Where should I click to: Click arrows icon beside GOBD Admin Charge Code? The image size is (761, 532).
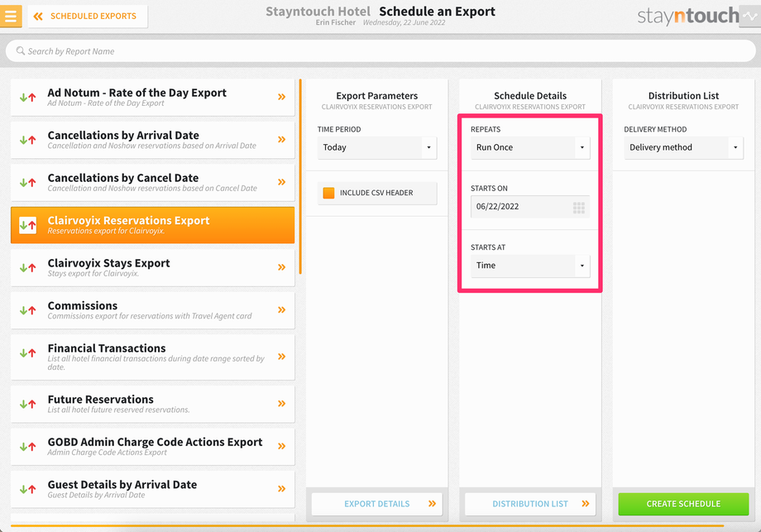[27, 447]
